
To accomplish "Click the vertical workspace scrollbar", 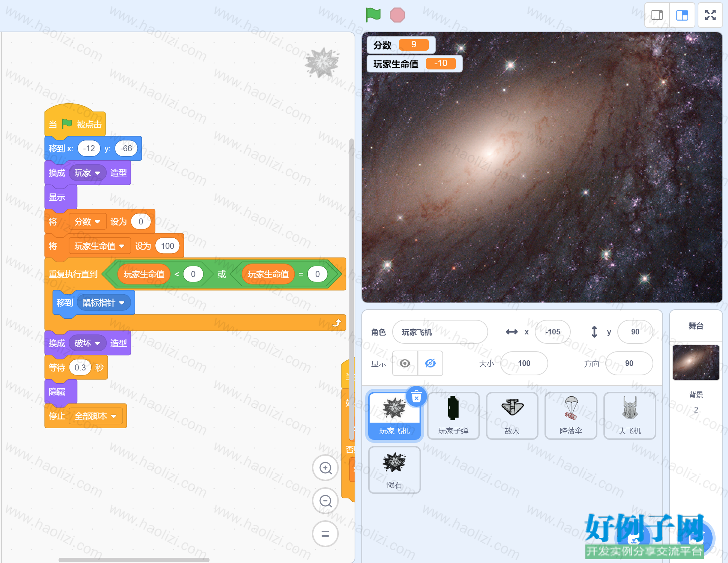I will coord(352,289).
